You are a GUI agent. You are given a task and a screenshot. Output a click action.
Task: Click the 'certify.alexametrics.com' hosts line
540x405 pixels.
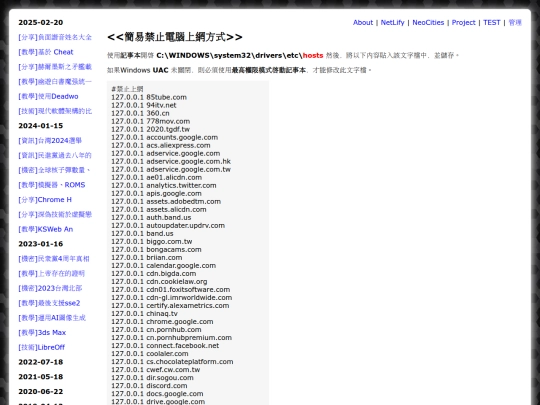170,306
